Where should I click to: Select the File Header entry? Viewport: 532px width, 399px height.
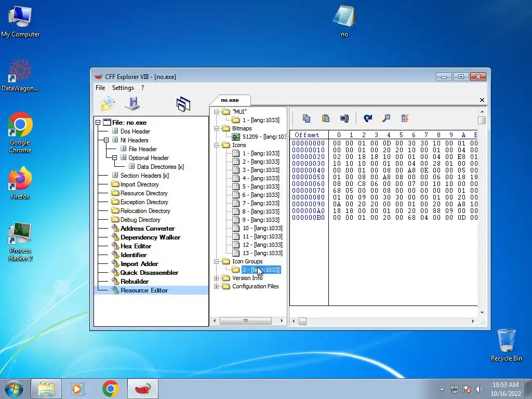tap(142, 149)
